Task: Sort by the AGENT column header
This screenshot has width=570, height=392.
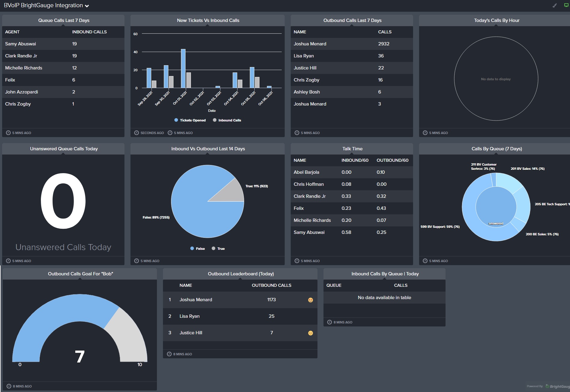Action: point(12,32)
